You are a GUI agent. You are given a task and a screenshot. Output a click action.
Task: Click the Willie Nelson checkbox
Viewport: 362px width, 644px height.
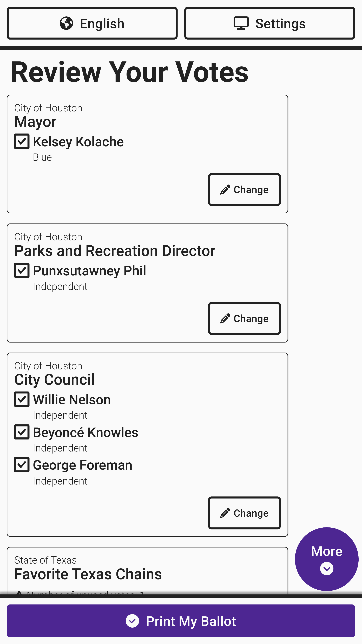[22, 399]
